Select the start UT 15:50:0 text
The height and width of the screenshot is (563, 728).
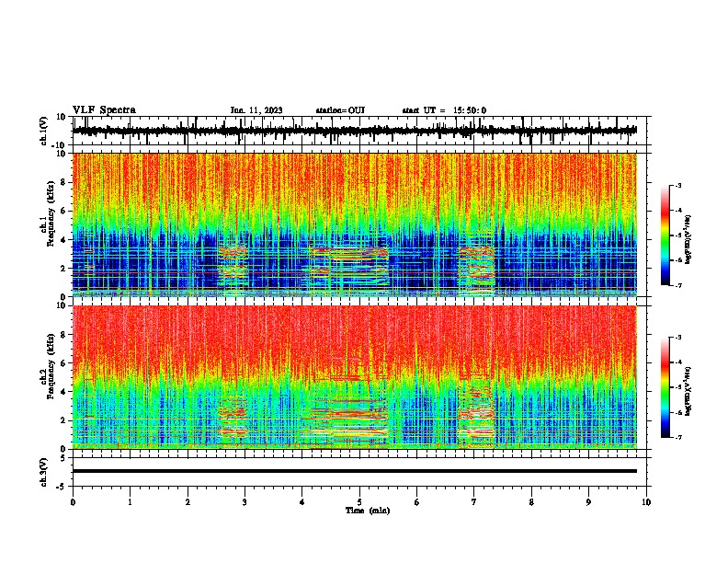(444, 110)
